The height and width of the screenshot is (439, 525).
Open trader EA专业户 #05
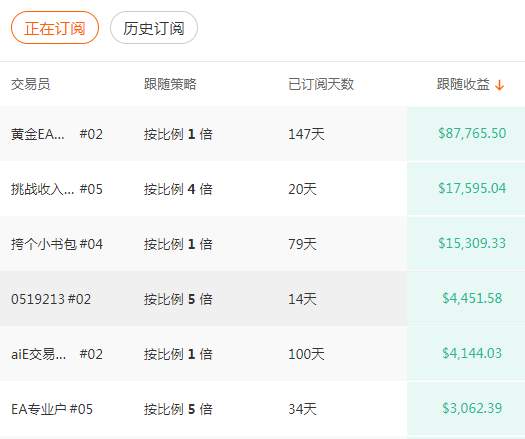click(52, 409)
